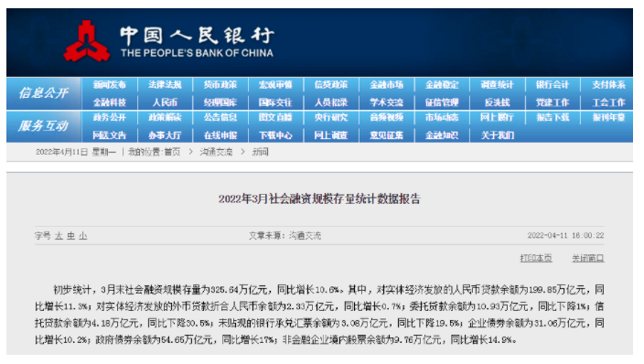Go to the 工会工作 section
The width and height of the screenshot is (644, 364).
[x=608, y=102]
